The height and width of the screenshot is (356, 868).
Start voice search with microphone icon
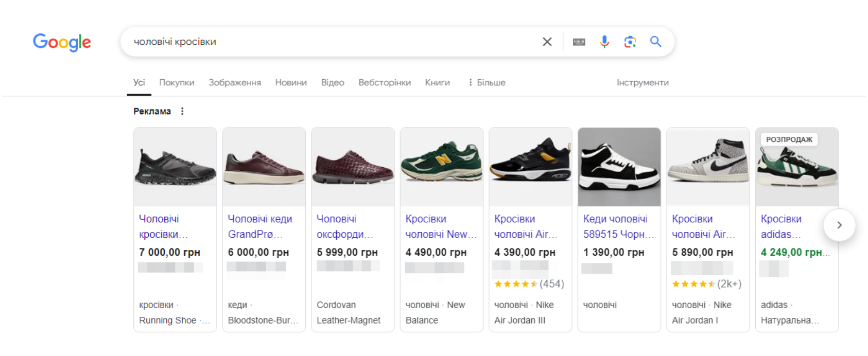604,42
